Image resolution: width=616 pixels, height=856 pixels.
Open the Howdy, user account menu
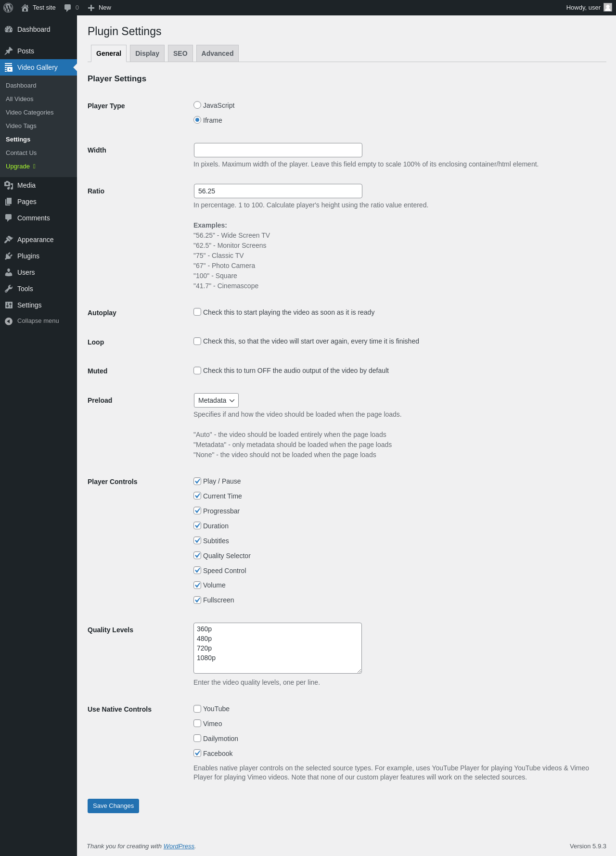[x=588, y=8]
